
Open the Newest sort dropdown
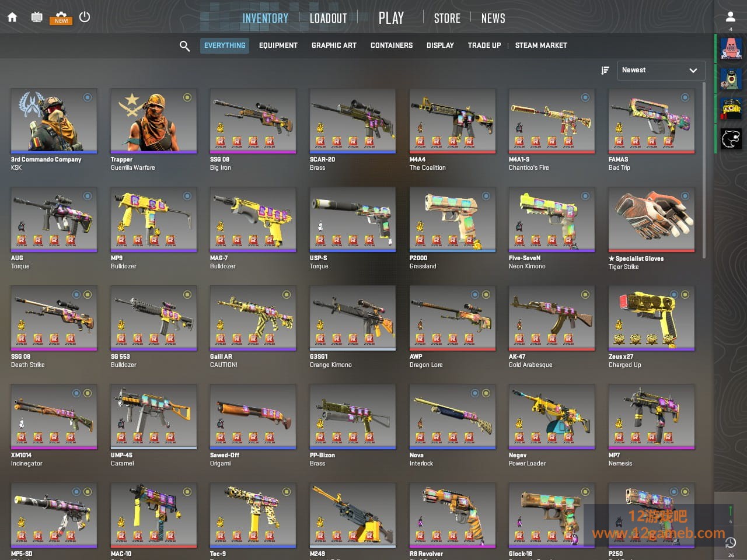click(x=661, y=71)
